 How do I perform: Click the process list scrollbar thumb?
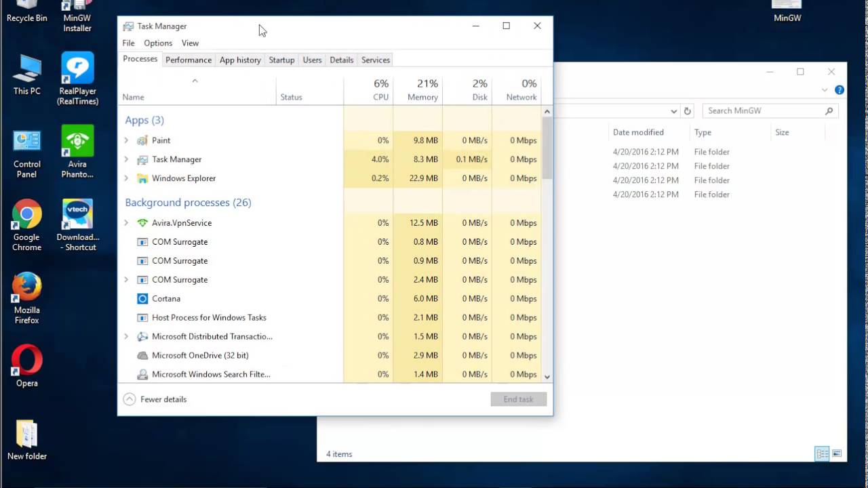click(x=547, y=147)
